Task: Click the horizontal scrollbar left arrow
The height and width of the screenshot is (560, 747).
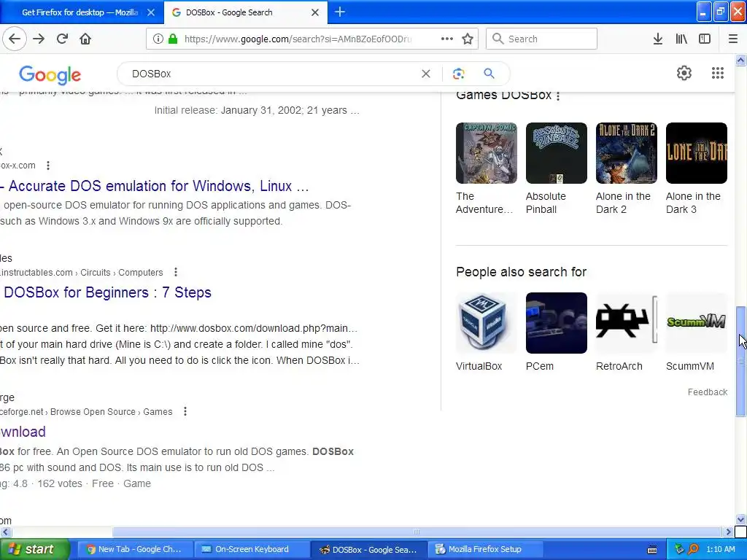Action: [x=6, y=532]
